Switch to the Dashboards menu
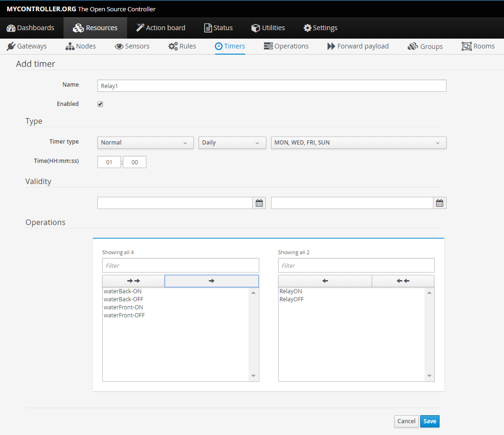Viewport: 504px width, 435px height. point(31,28)
